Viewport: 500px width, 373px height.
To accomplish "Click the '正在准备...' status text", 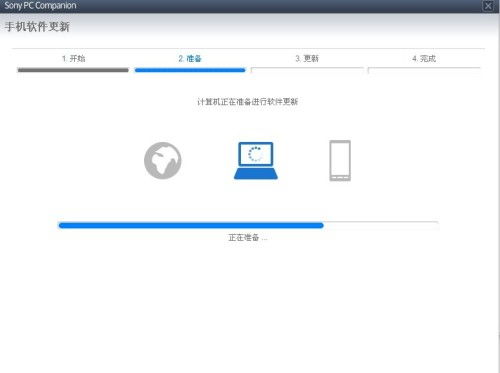I will click(248, 238).
